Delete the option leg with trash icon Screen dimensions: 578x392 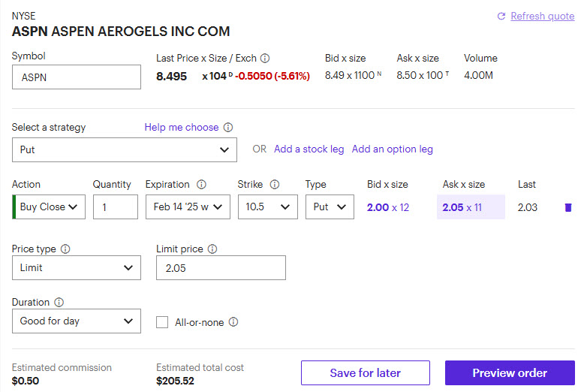click(567, 207)
